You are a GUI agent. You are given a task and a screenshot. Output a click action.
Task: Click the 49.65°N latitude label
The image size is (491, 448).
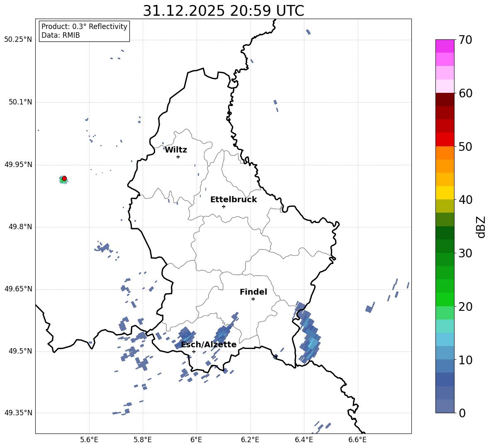(18, 289)
